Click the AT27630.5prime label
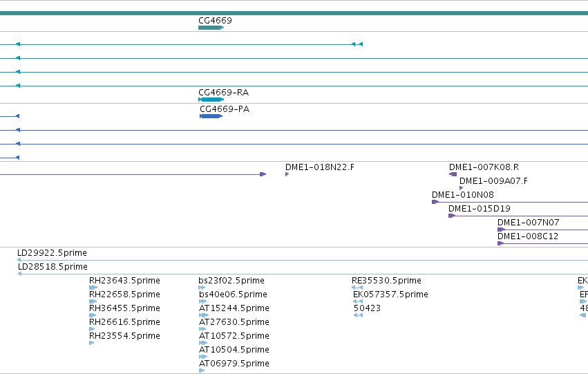The image size is (588, 374). pyautogui.click(x=234, y=322)
